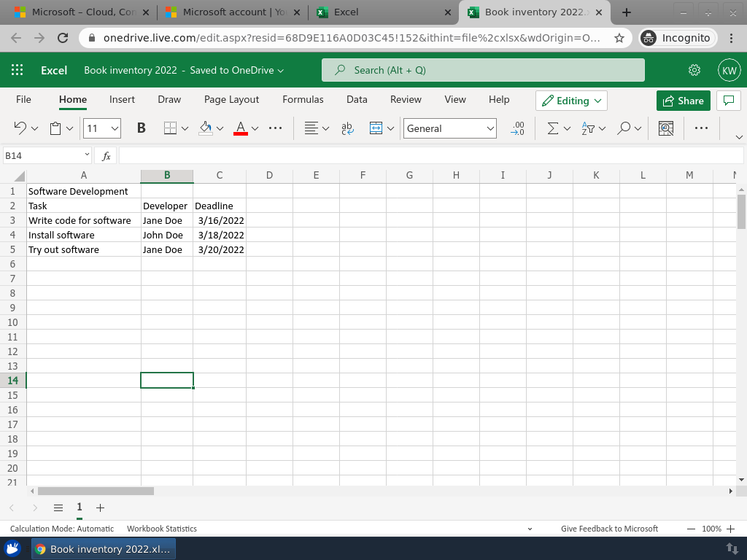Click the cell Borders icon
The image size is (747, 560).
[170, 128]
